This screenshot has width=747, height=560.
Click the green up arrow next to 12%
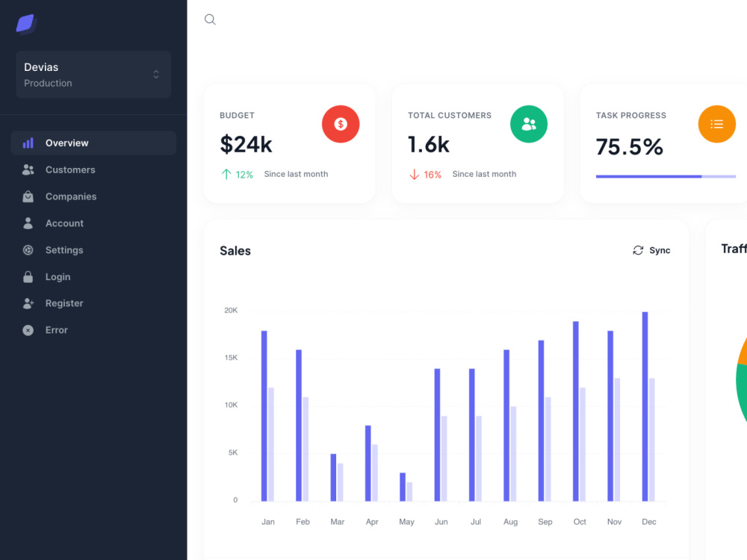[226, 174]
